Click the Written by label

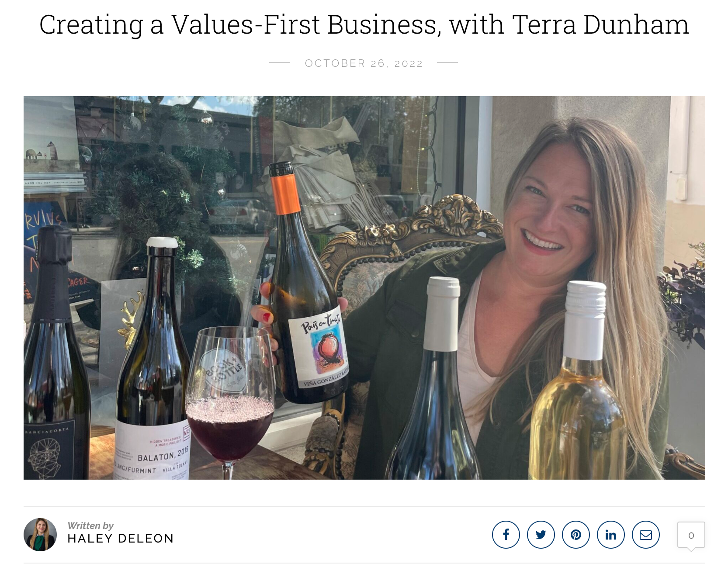(x=90, y=526)
